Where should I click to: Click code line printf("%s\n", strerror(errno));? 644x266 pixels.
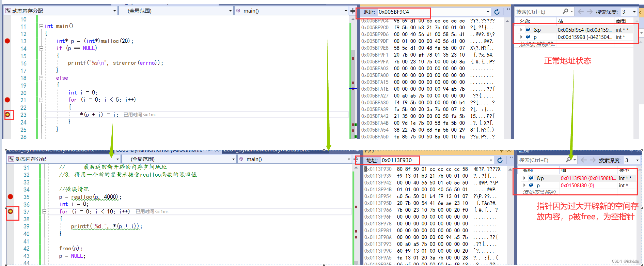[115, 63]
